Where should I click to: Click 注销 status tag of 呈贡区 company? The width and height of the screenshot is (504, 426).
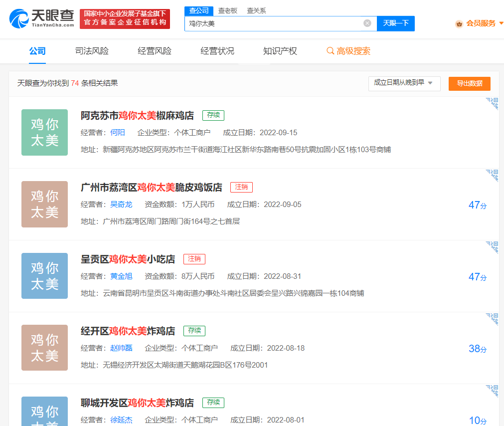[x=194, y=259]
